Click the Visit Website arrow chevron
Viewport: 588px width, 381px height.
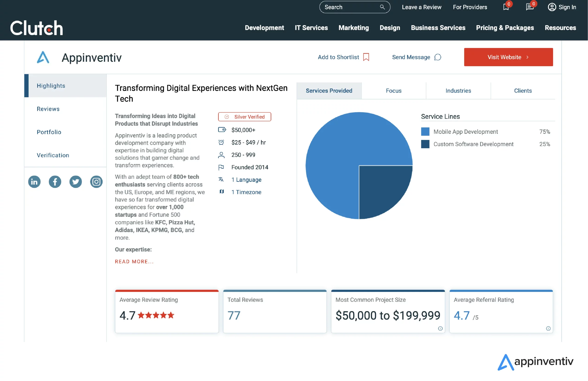(x=527, y=57)
